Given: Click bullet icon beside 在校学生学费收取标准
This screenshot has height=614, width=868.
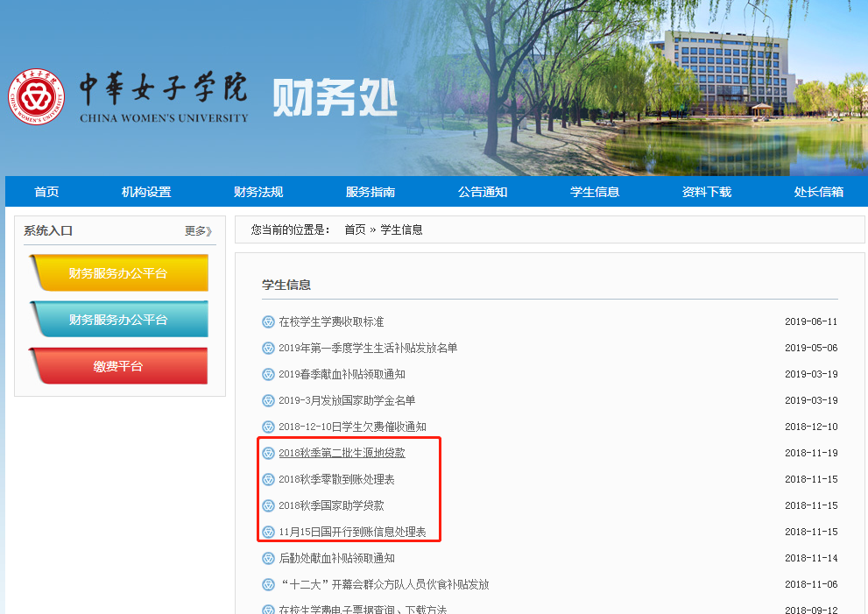Looking at the screenshot, I should (x=268, y=321).
